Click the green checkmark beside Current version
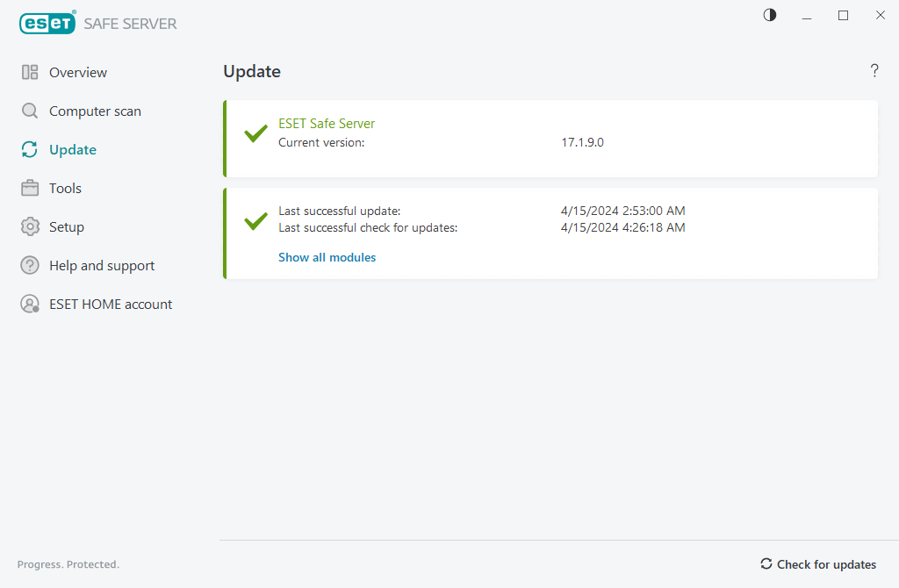The width and height of the screenshot is (899, 588). 255,133
